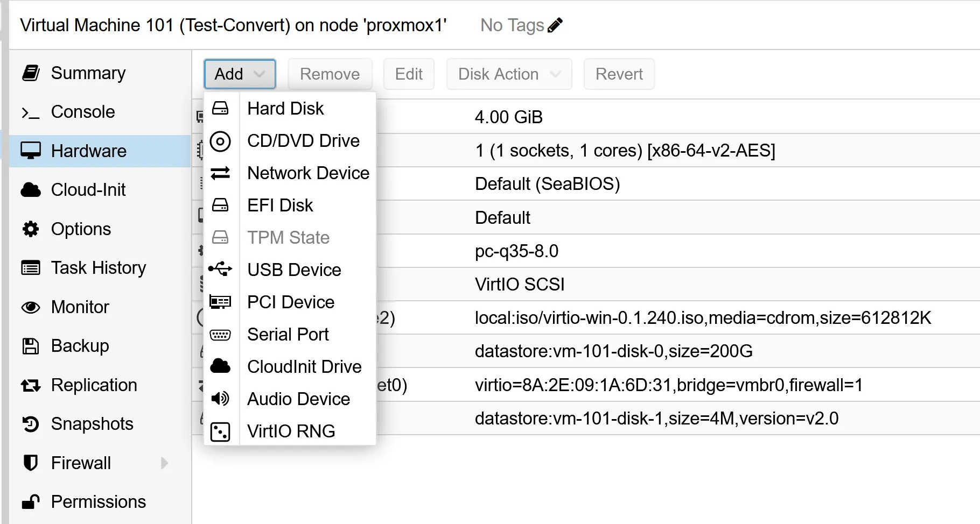Click the Backup save icon
This screenshot has width=980, height=524.
(31, 346)
